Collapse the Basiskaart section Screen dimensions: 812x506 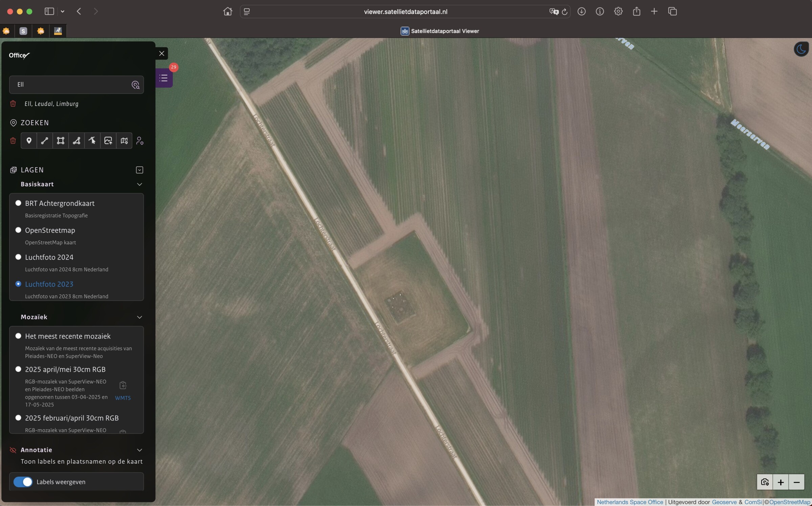(139, 184)
